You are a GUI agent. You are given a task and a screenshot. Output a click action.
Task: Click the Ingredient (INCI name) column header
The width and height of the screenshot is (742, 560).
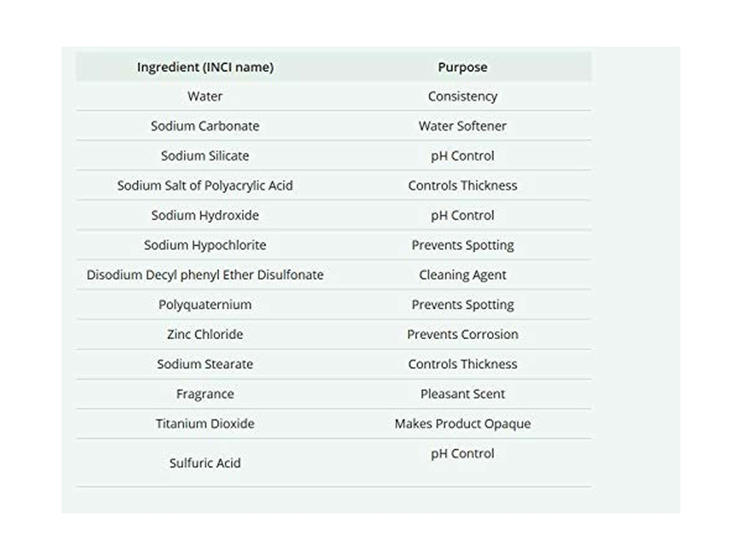[x=205, y=67]
